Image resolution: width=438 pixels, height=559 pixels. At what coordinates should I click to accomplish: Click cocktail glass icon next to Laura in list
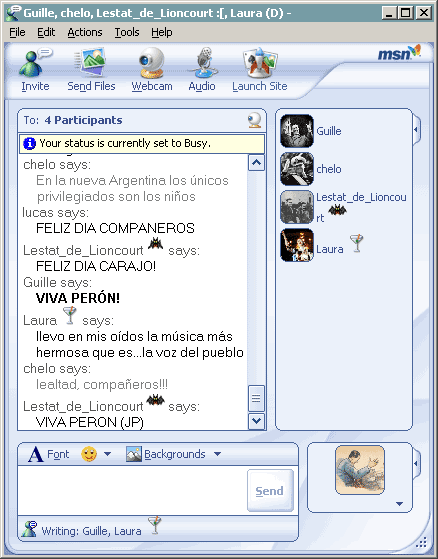356,243
